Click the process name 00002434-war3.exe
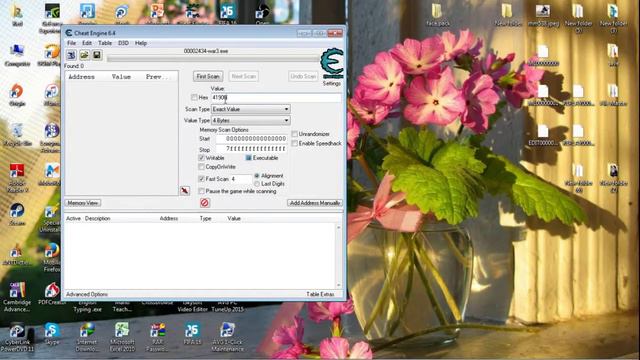 (x=206, y=51)
